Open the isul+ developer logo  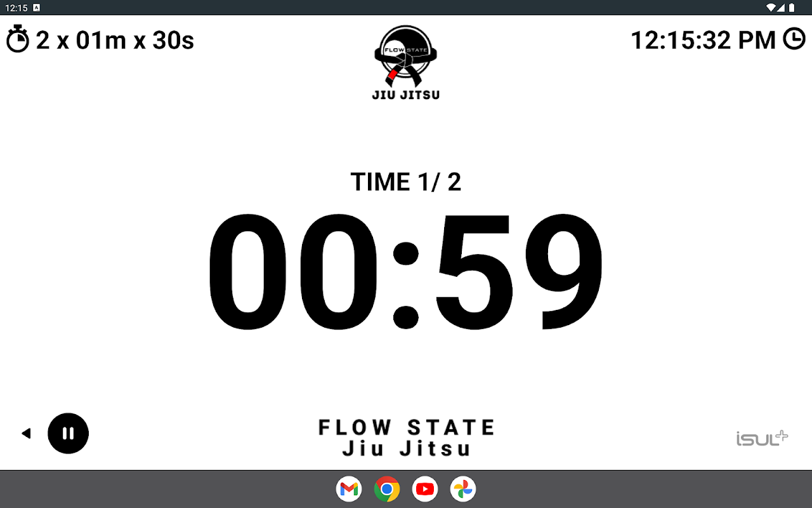(762, 438)
